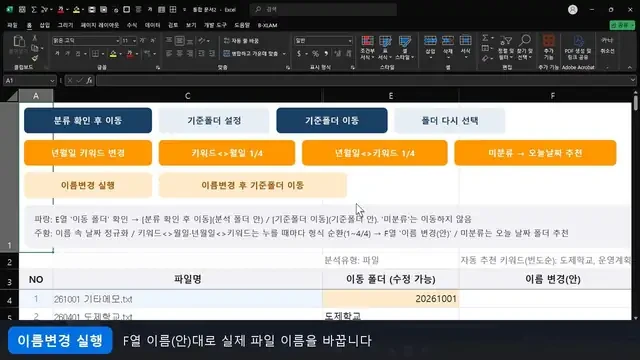Expand the formula bar
This screenshot has width=640, height=360.
tap(632, 81)
